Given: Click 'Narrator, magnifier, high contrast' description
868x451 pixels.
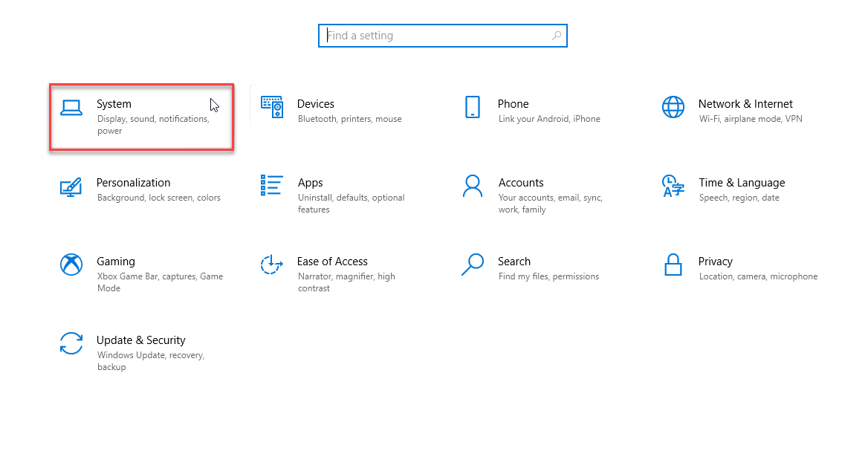Looking at the screenshot, I should coord(346,282).
